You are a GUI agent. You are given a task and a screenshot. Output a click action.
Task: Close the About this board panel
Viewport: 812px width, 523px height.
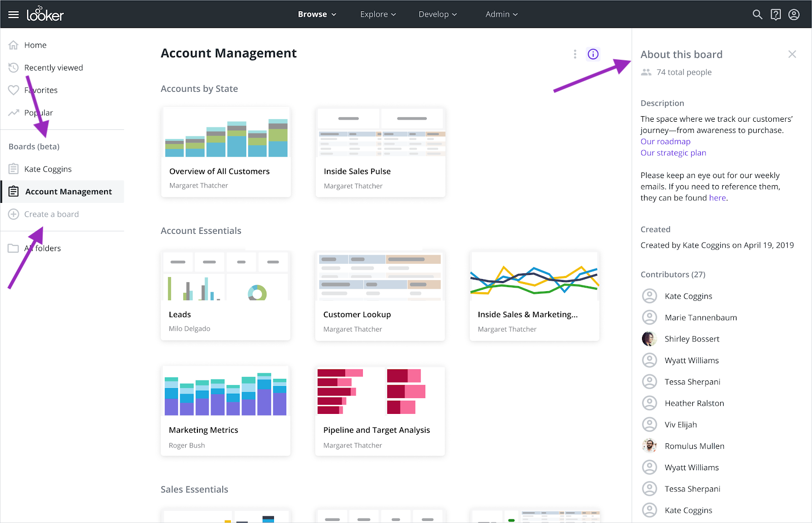792,54
